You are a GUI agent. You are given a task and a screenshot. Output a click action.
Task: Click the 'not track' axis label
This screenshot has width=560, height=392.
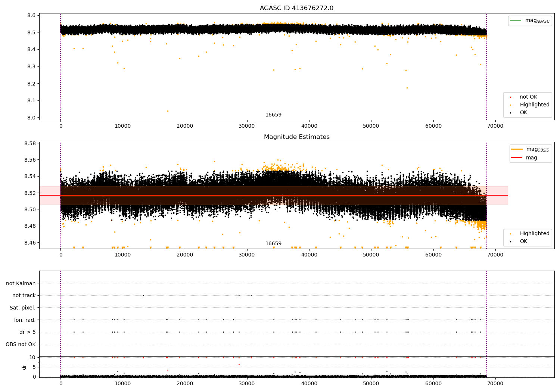tap(24, 296)
